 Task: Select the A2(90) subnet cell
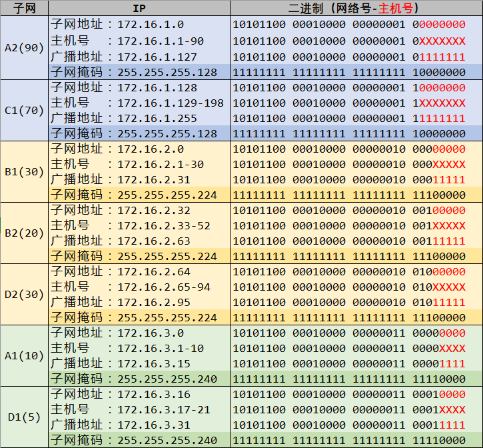point(25,48)
